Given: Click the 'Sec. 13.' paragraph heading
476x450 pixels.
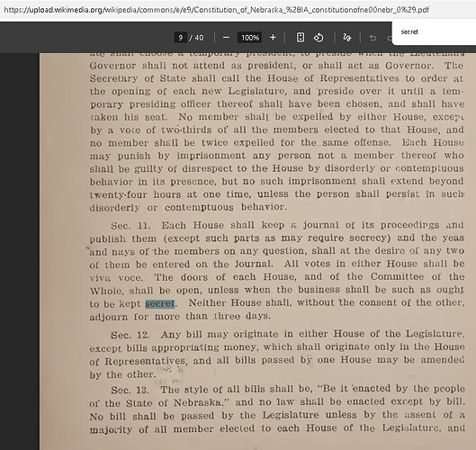Looking at the screenshot, I should pyautogui.click(x=130, y=390).
